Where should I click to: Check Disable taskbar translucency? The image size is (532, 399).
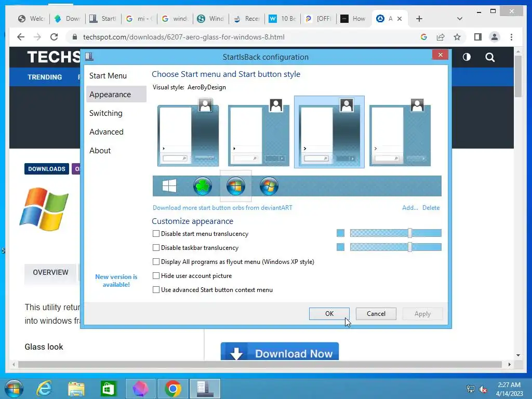tap(156, 248)
